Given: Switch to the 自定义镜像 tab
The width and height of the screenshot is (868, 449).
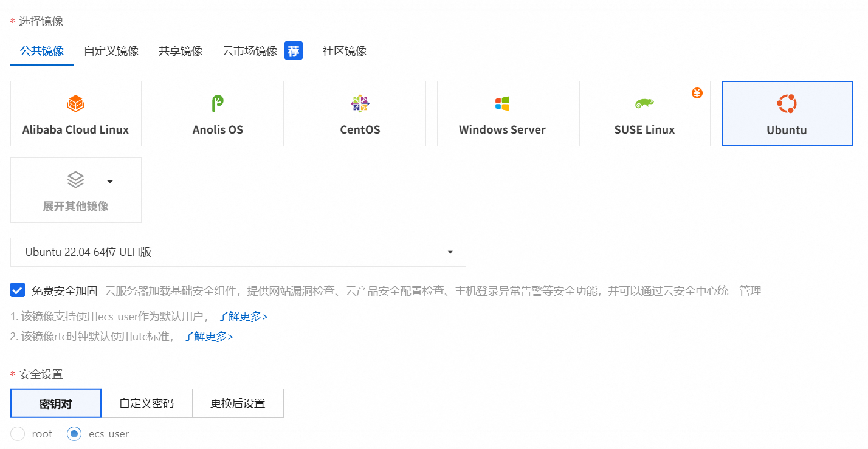Looking at the screenshot, I should (x=111, y=51).
